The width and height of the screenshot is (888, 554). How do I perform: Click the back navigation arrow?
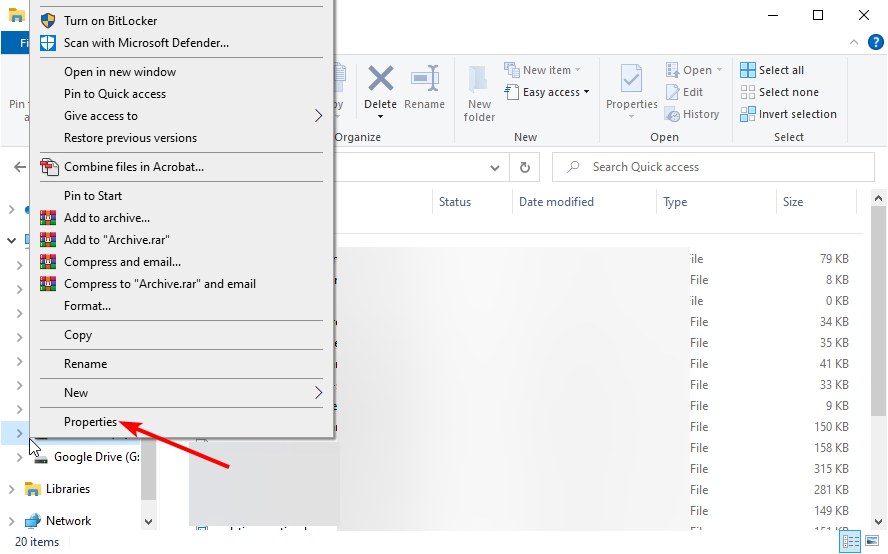(x=20, y=167)
